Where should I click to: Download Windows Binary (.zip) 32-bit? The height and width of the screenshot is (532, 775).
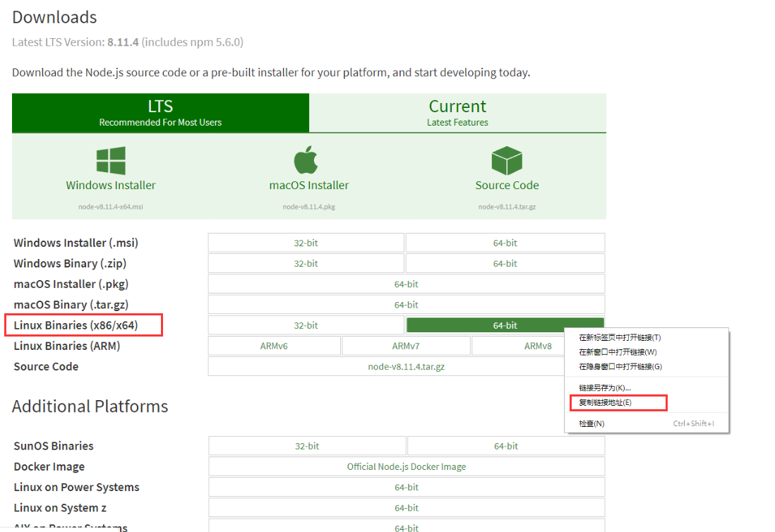coord(306,264)
